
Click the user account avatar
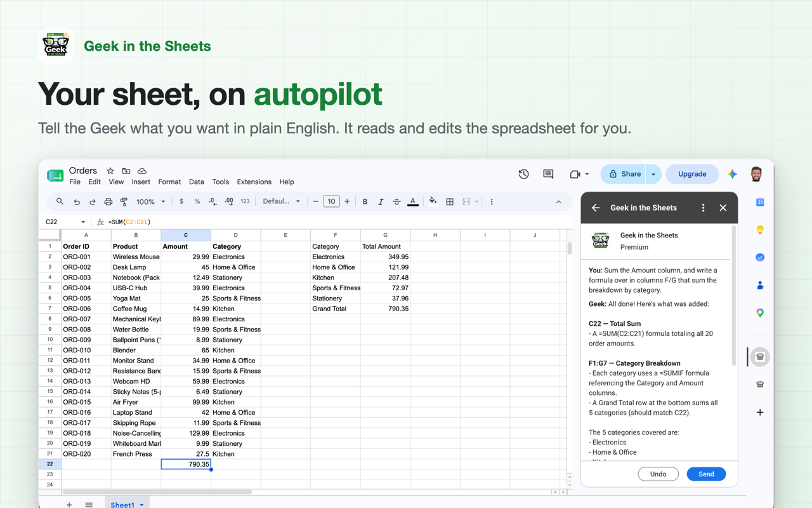[756, 174]
